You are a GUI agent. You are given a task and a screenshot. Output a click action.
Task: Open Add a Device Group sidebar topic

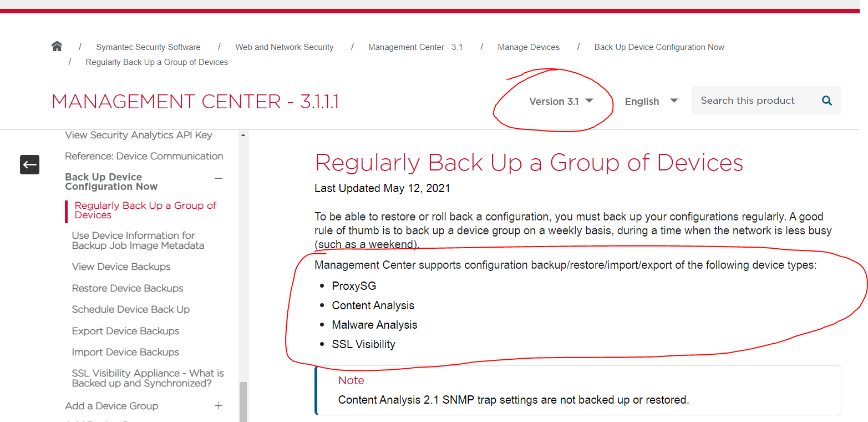coord(111,406)
